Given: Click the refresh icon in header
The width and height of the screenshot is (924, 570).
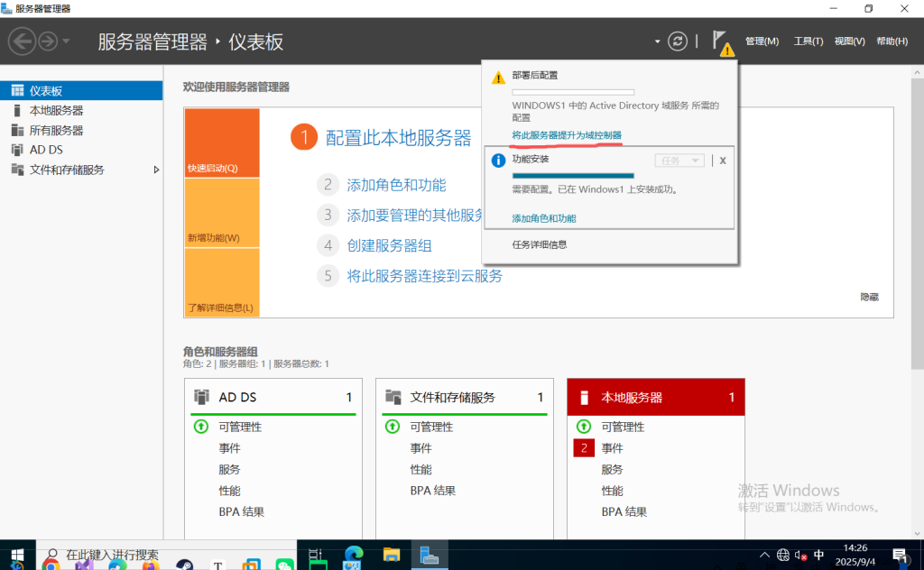Looking at the screenshot, I should (678, 41).
